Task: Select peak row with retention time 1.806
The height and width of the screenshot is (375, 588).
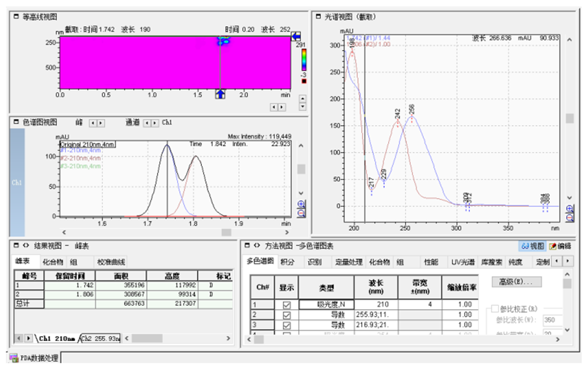Action: pyautogui.click(x=123, y=294)
